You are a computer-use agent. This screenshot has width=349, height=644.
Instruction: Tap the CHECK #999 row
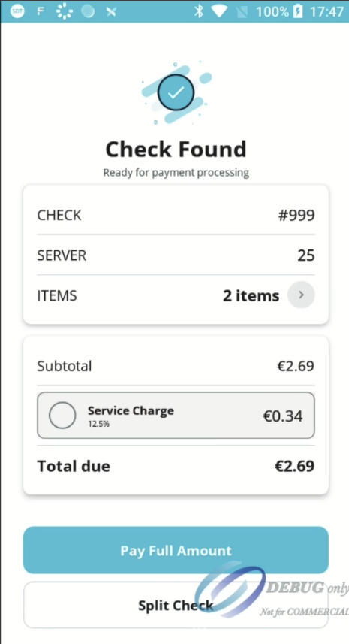176,215
